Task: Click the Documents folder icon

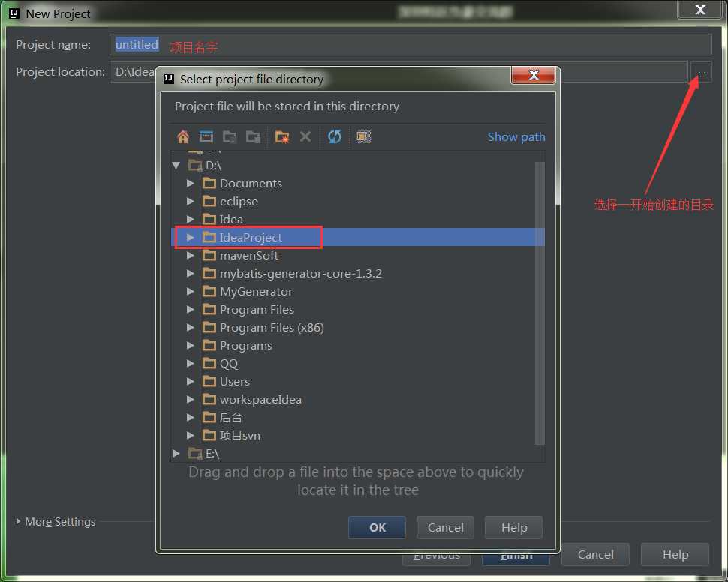Action: tap(209, 183)
